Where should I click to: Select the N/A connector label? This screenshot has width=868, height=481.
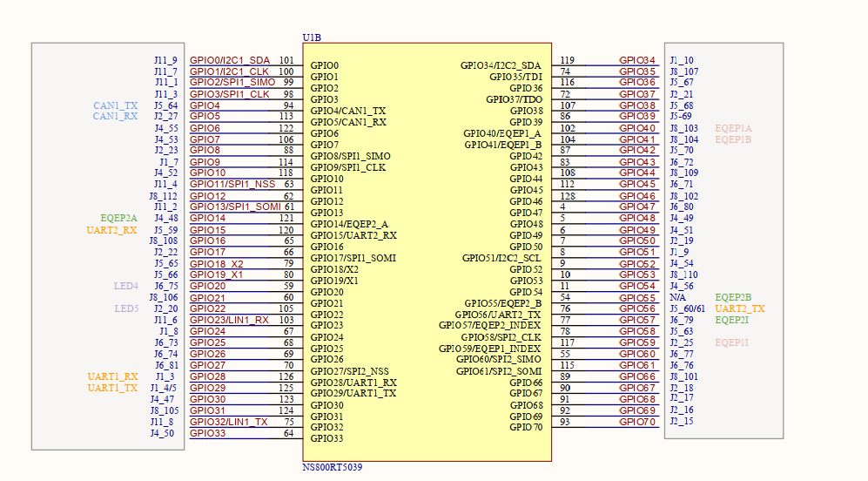pyautogui.click(x=677, y=297)
